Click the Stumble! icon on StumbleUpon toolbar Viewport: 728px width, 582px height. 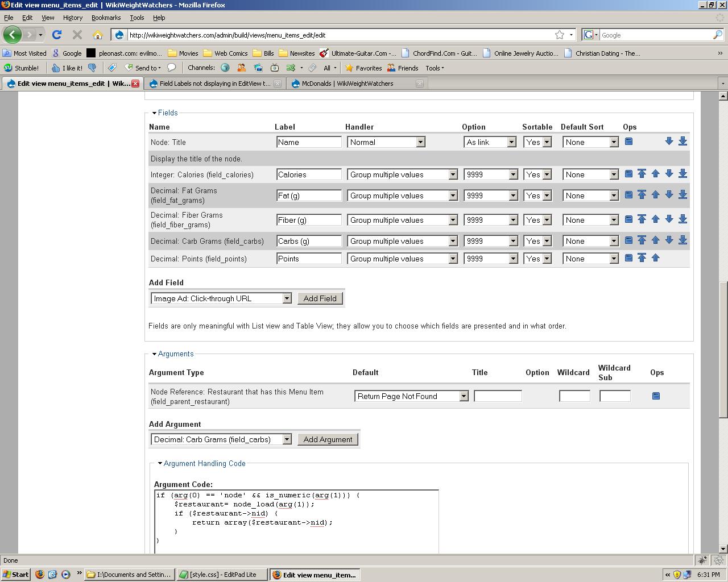point(8,68)
